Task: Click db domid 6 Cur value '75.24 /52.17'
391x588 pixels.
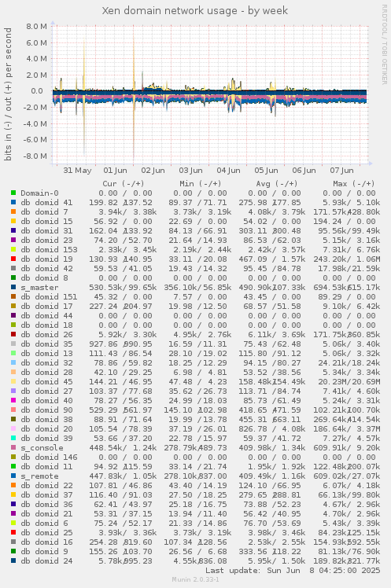Action: 123,523
